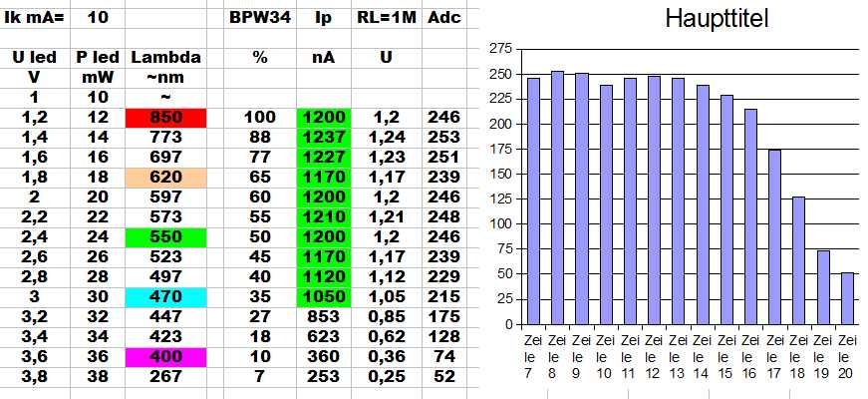This screenshot has height=399, width=868.
Task: Click the 'Ik mA=' label cell
Action: pos(36,18)
